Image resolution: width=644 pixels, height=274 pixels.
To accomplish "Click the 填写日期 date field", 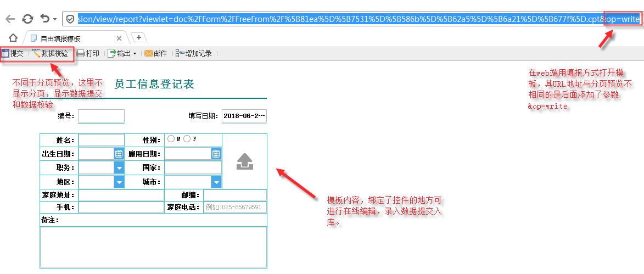I will tap(244, 116).
